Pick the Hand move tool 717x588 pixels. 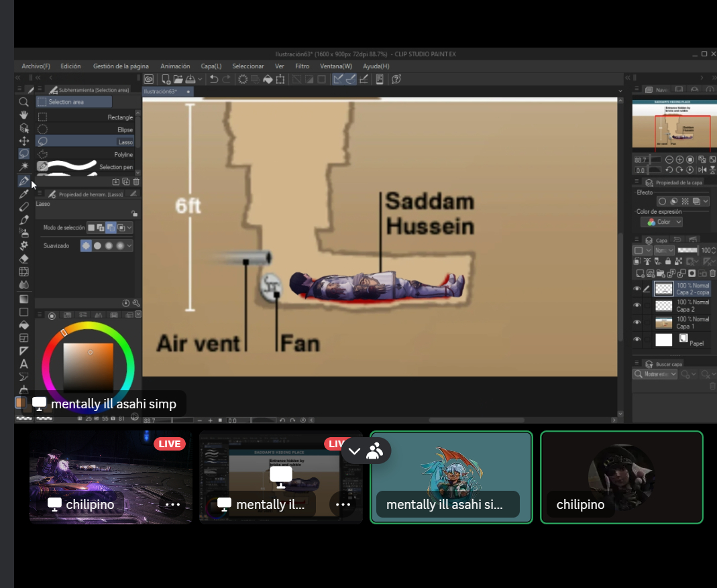click(23, 115)
